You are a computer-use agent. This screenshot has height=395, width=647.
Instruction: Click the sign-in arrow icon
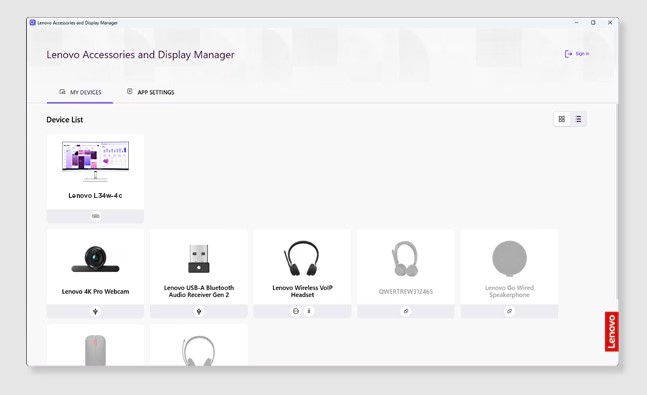(568, 54)
